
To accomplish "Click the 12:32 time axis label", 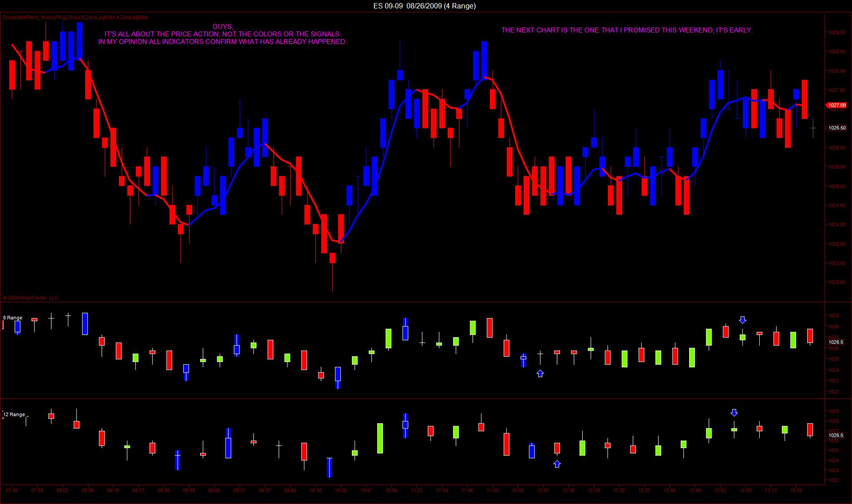I will (619, 490).
